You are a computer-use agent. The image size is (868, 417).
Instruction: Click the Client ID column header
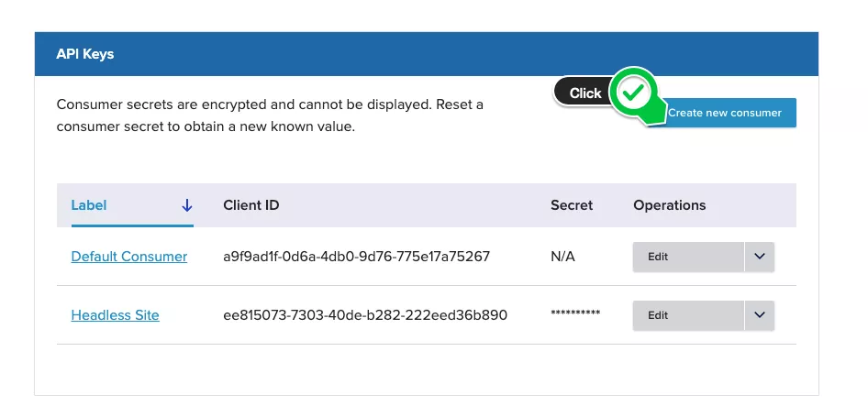[251, 205]
